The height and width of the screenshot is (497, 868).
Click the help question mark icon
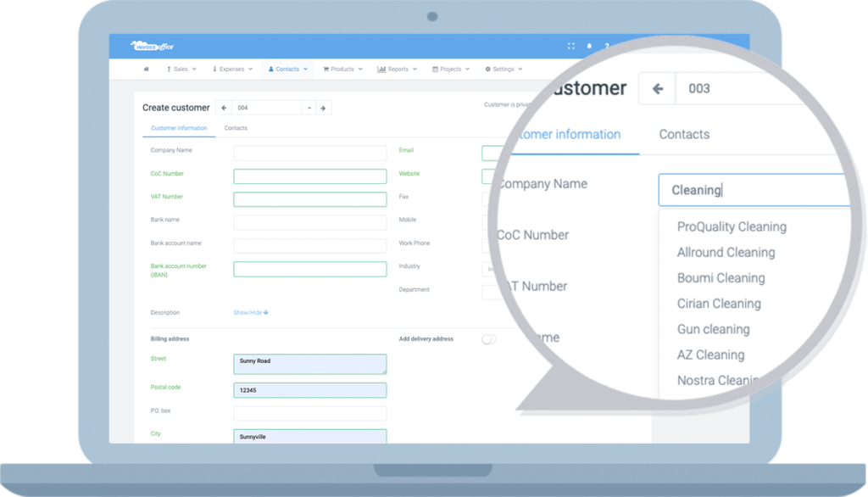(607, 46)
